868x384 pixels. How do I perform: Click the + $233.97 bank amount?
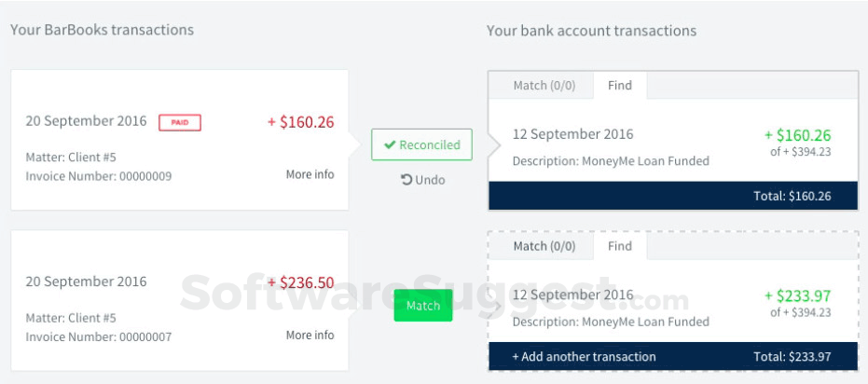[797, 295]
